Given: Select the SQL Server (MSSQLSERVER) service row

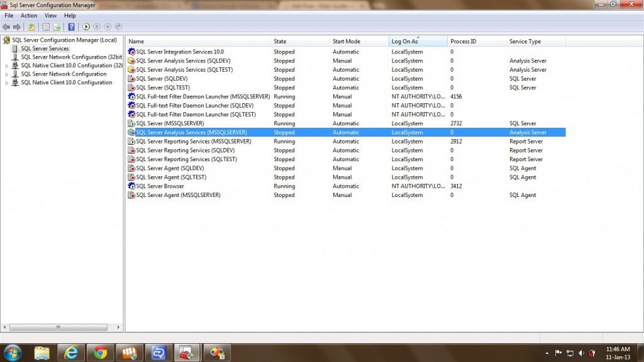Looking at the screenshot, I should click(x=170, y=123).
